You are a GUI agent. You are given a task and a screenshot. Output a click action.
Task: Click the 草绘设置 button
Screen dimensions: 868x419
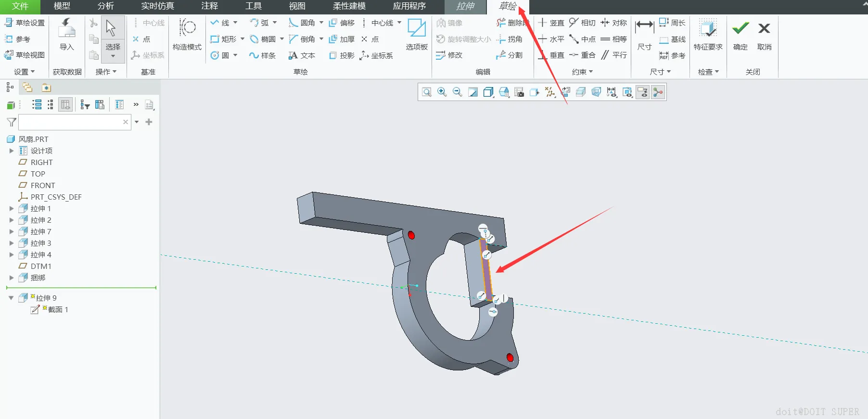pos(25,23)
